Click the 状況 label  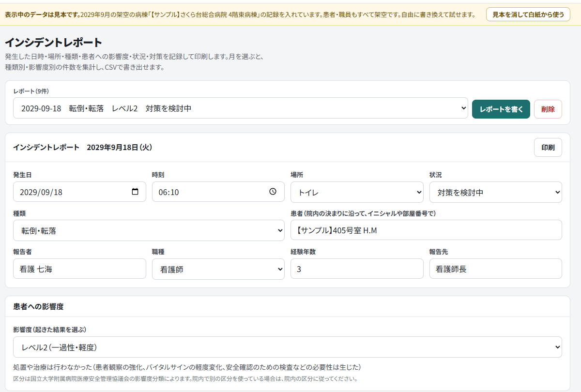coord(436,175)
